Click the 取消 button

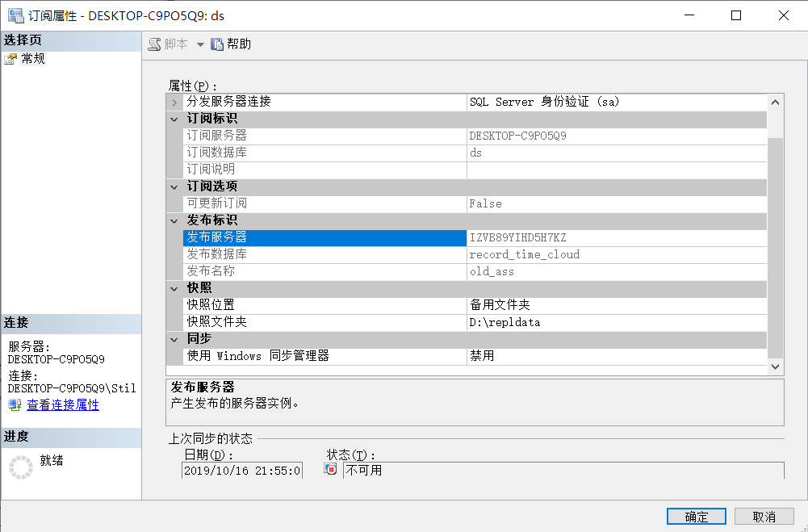[764, 517]
